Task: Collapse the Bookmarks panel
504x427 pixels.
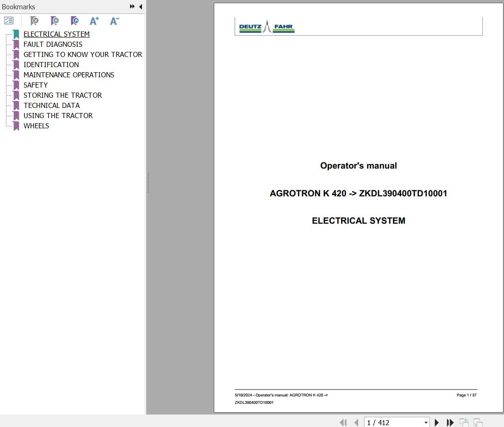Action: [140, 6]
